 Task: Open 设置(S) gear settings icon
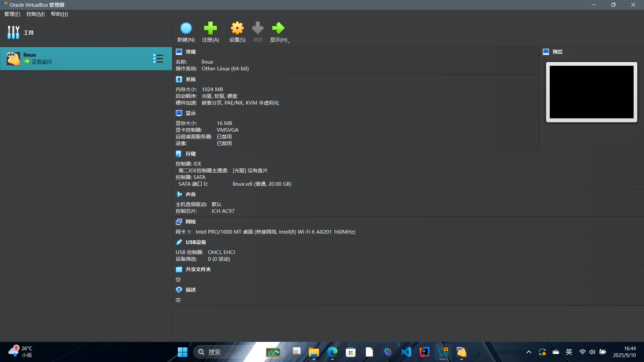237,28
